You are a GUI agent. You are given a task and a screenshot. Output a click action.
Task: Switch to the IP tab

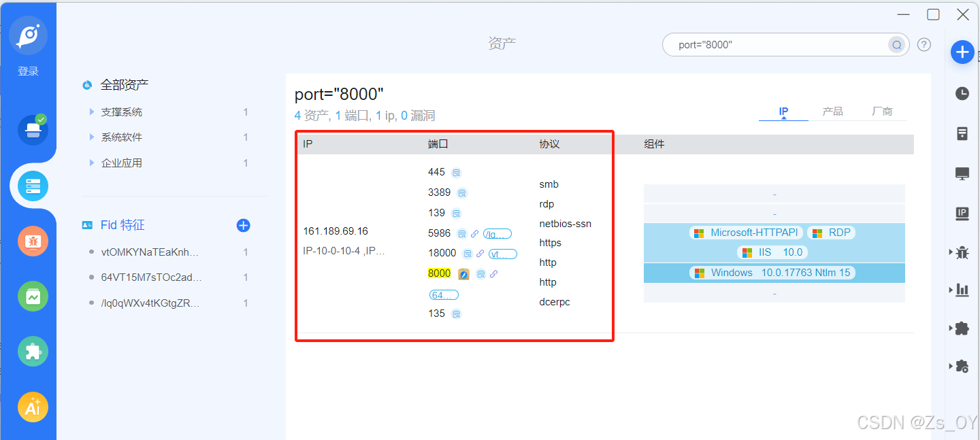[x=783, y=112]
